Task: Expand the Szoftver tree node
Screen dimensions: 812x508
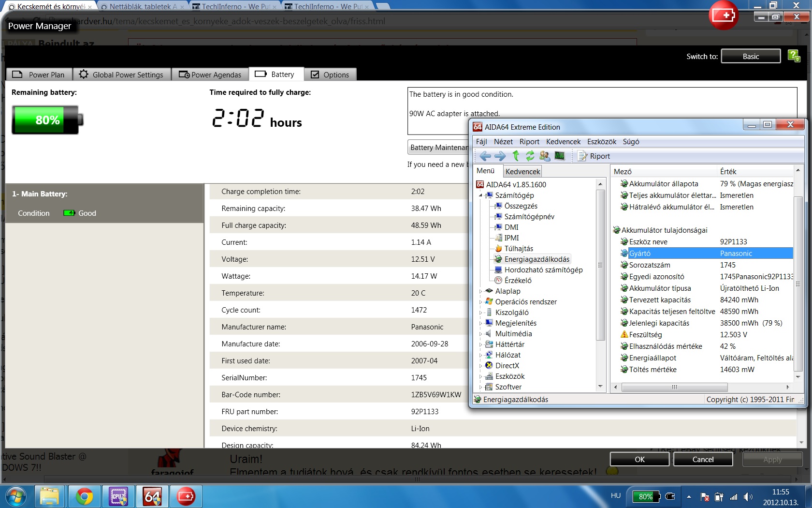Action: pos(481,387)
